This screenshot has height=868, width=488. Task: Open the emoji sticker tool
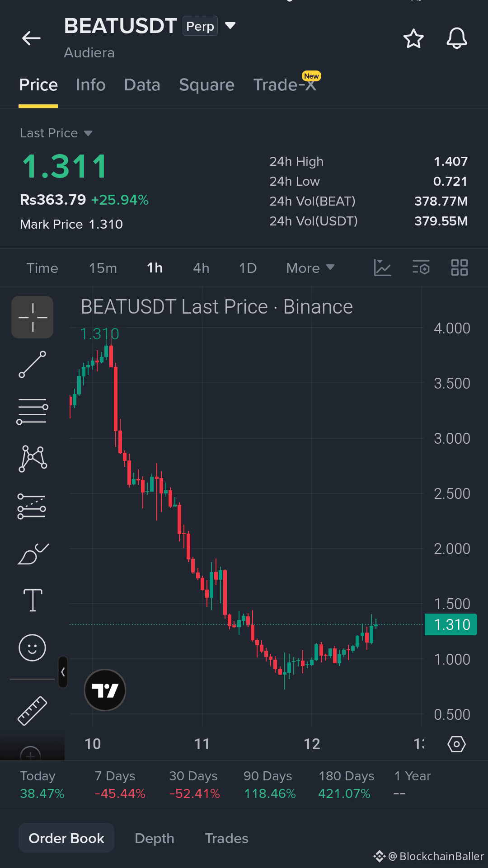point(32,647)
